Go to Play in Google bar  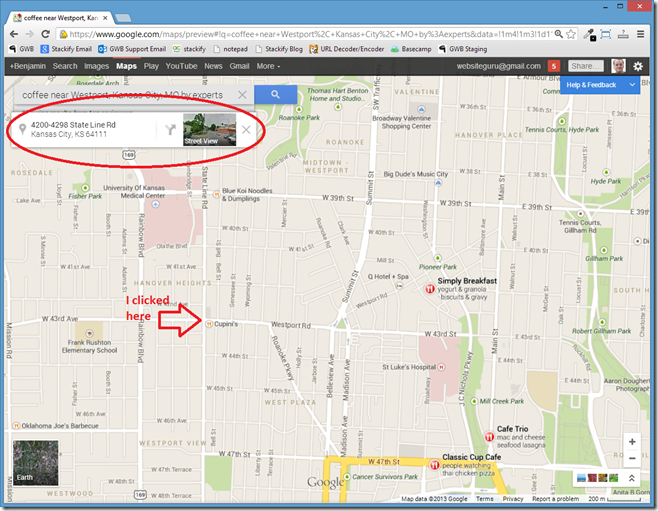(x=151, y=66)
